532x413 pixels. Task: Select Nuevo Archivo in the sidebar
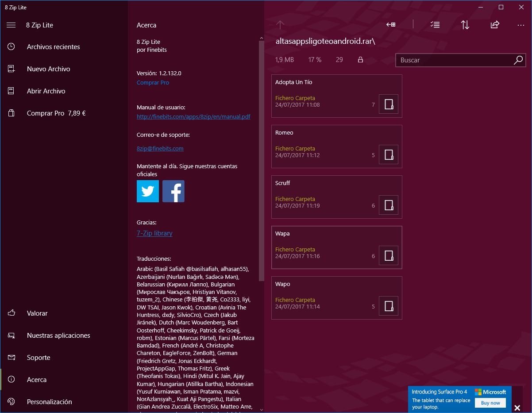pos(64,69)
